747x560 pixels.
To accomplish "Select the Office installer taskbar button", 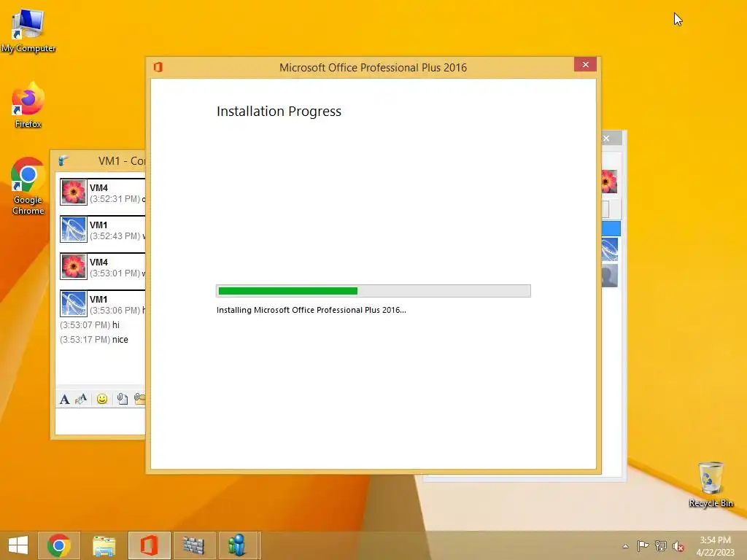I will click(x=149, y=545).
